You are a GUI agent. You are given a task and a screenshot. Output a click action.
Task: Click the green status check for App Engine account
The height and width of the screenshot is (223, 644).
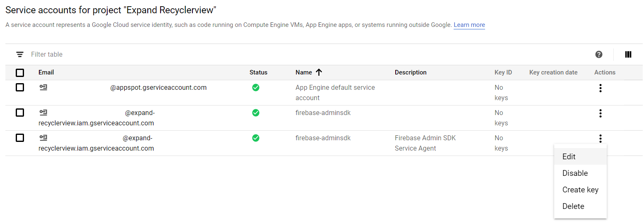pos(256,87)
